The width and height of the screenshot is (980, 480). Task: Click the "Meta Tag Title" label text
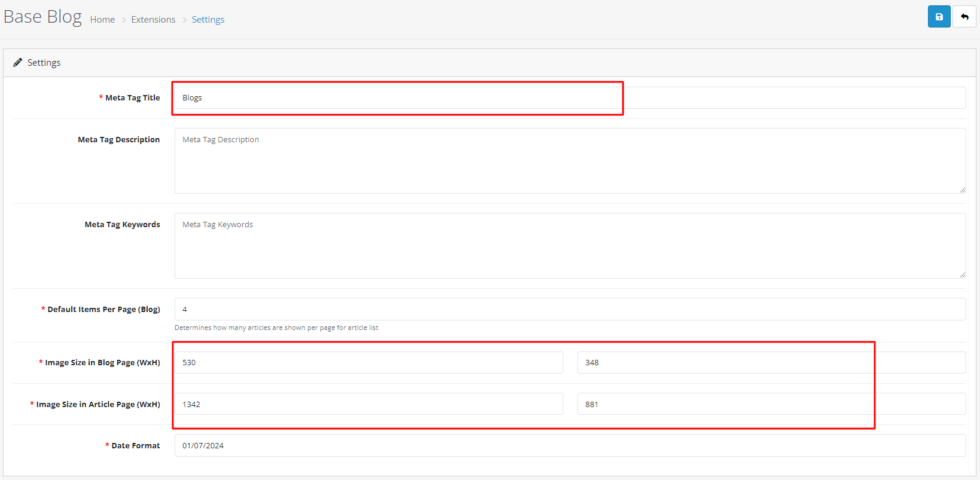[132, 98]
